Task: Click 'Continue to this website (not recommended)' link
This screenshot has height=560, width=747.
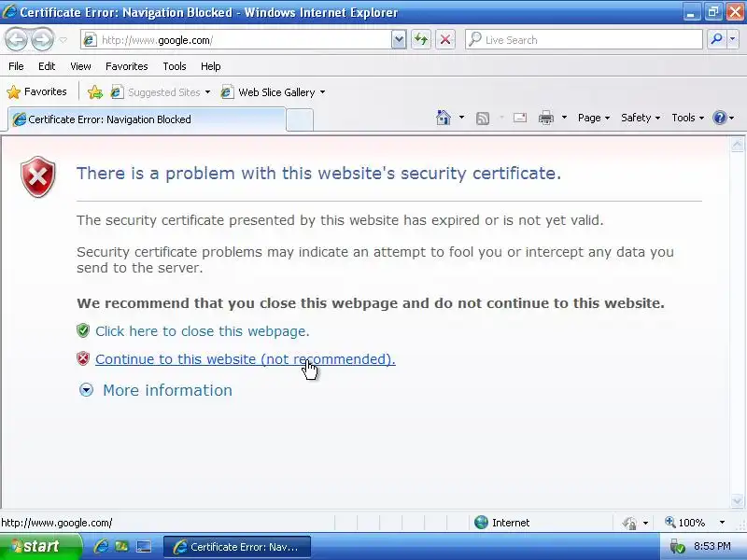Action: [246, 359]
